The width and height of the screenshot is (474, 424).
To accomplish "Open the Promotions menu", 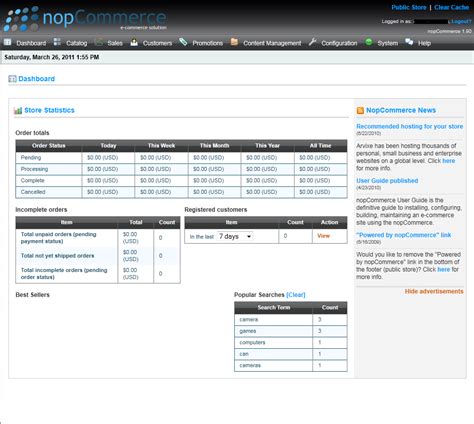I will 207,43.
